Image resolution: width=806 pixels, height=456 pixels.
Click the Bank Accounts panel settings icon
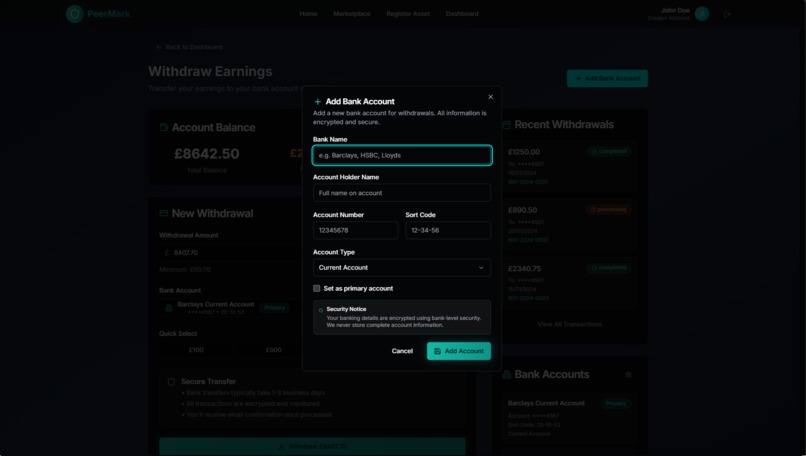pos(628,375)
